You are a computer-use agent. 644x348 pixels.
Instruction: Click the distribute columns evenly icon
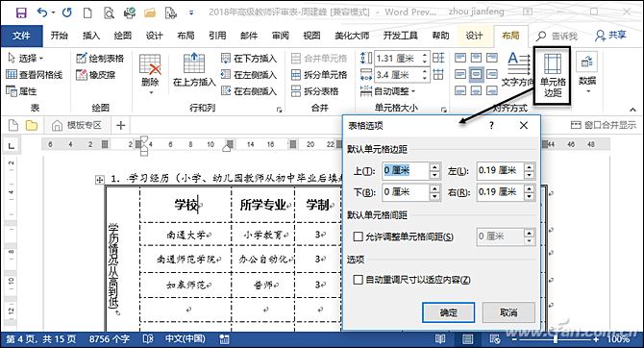point(438,74)
